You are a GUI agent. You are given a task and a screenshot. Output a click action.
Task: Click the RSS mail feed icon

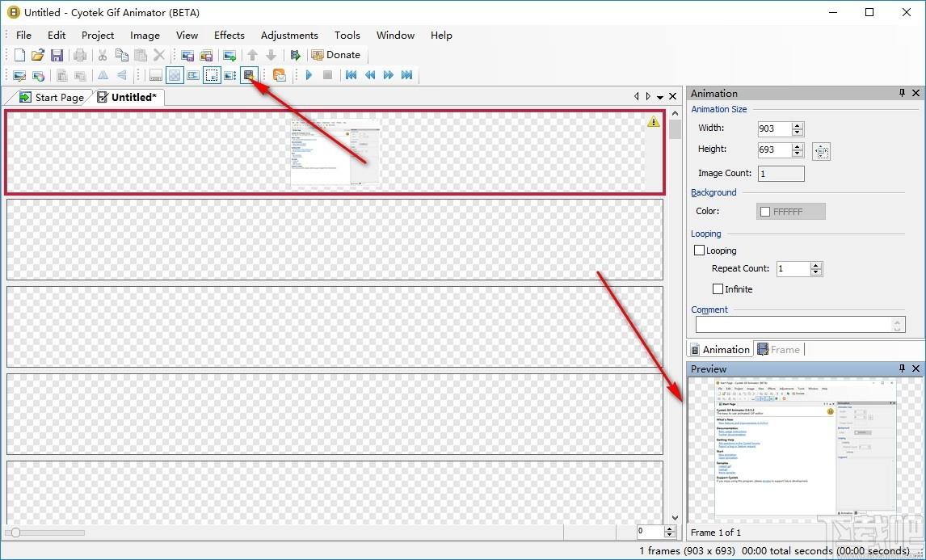(x=280, y=75)
